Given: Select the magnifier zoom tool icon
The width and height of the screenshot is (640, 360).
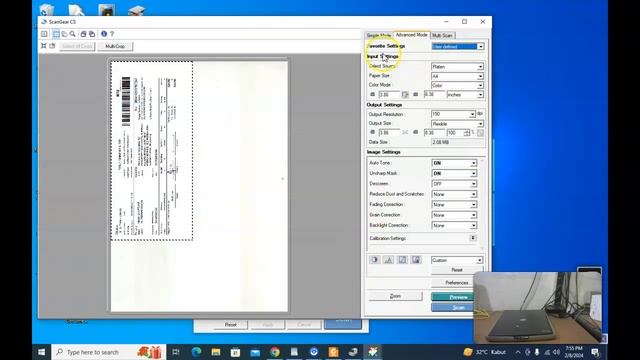Looking at the screenshot, I should click(x=73, y=34).
